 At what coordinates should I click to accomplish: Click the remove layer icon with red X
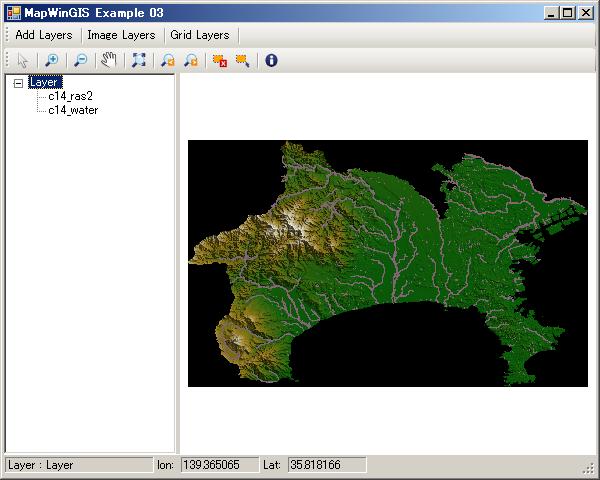pyautogui.click(x=219, y=60)
